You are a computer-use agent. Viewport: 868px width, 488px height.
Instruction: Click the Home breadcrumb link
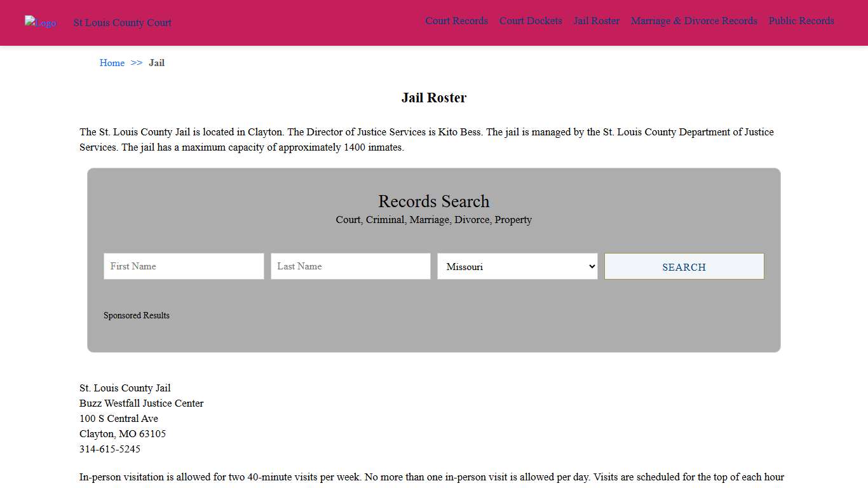(112, 63)
